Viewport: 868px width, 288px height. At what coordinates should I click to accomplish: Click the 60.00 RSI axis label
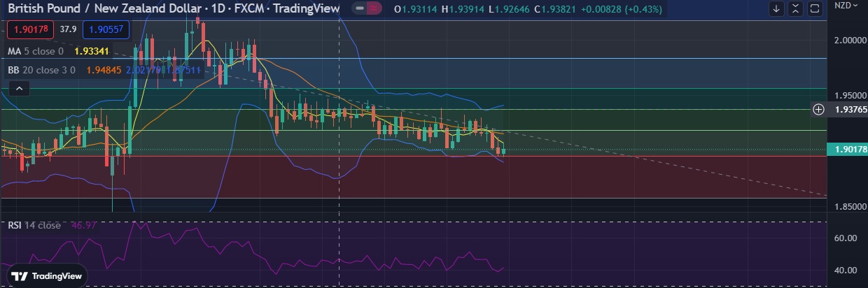[x=846, y=238]
